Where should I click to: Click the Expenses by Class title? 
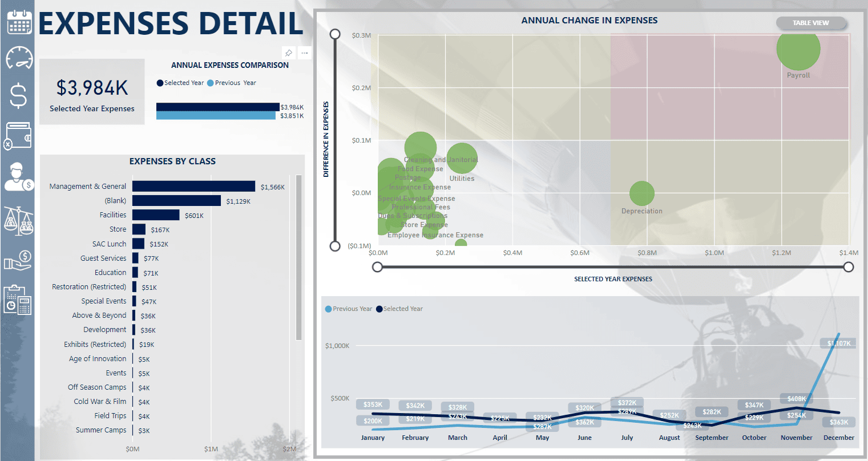(172, 161)
